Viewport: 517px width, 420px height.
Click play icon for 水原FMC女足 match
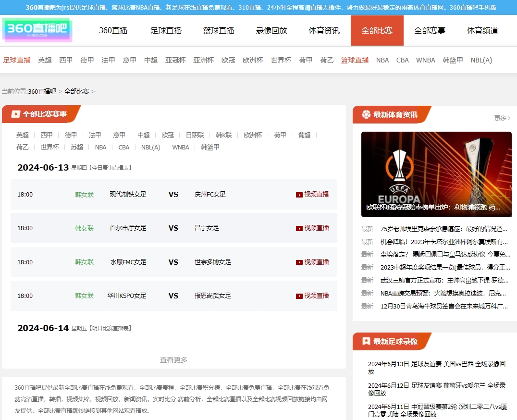click(x=299, y=262)
